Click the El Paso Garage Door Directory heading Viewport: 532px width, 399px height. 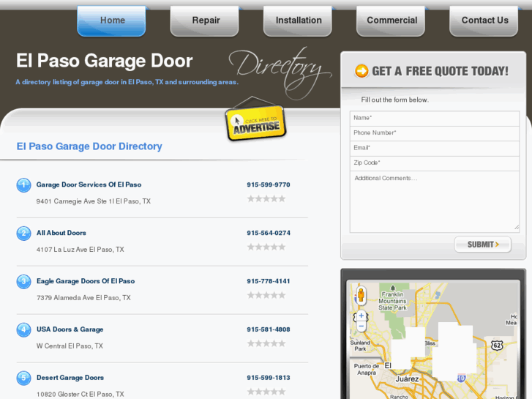pyautogui.click(x=89, y=146)
